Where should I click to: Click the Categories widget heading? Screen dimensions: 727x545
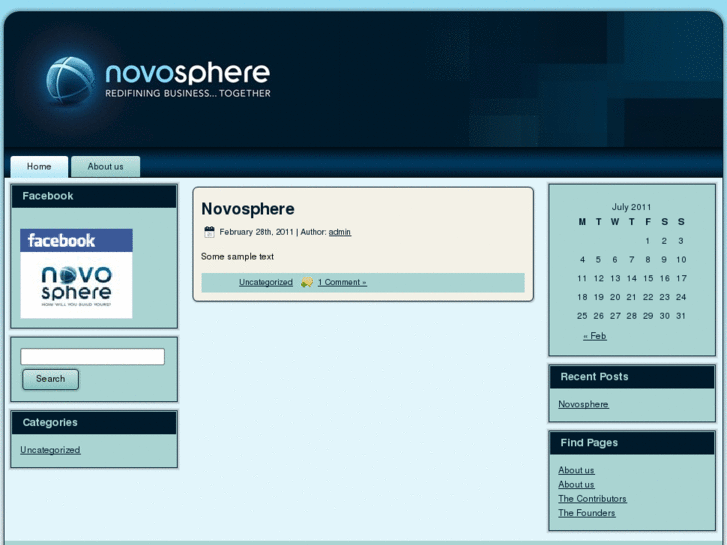50,422
